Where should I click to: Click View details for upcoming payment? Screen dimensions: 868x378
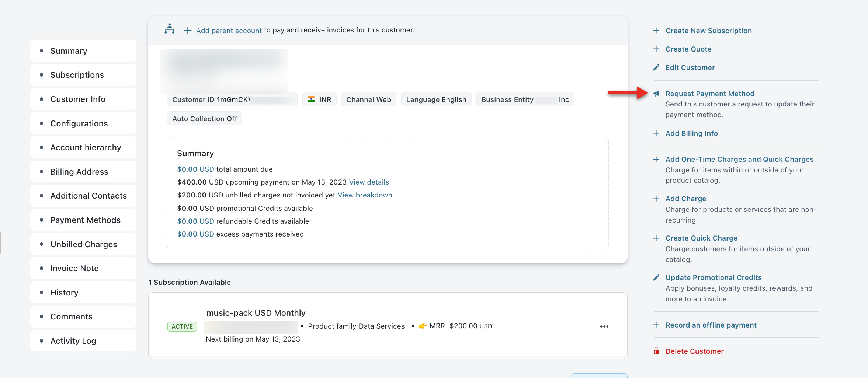click(x=369, y=182)
